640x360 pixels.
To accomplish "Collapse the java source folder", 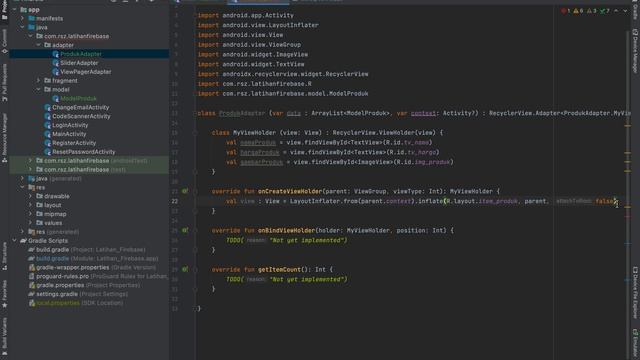I will pos(23,27).
